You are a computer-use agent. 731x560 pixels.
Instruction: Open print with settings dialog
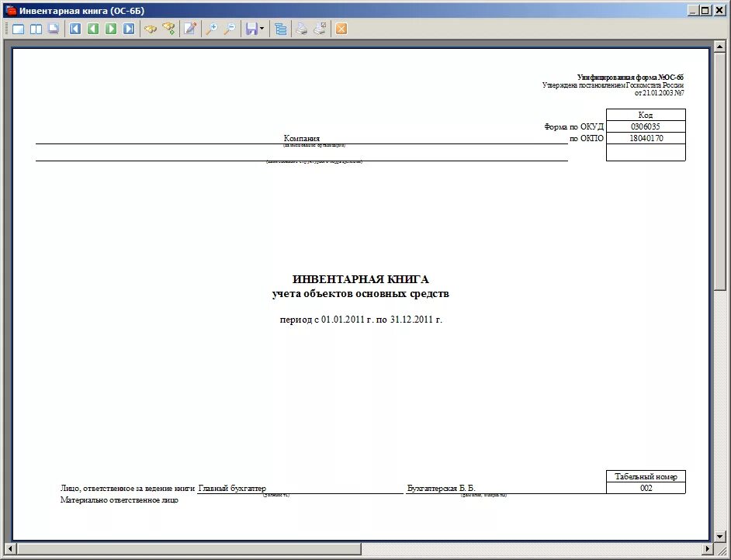click(x=320, y=29)
